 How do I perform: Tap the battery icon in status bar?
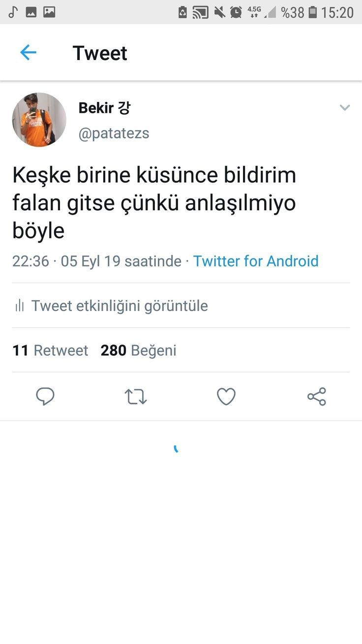tap(312, 12)
